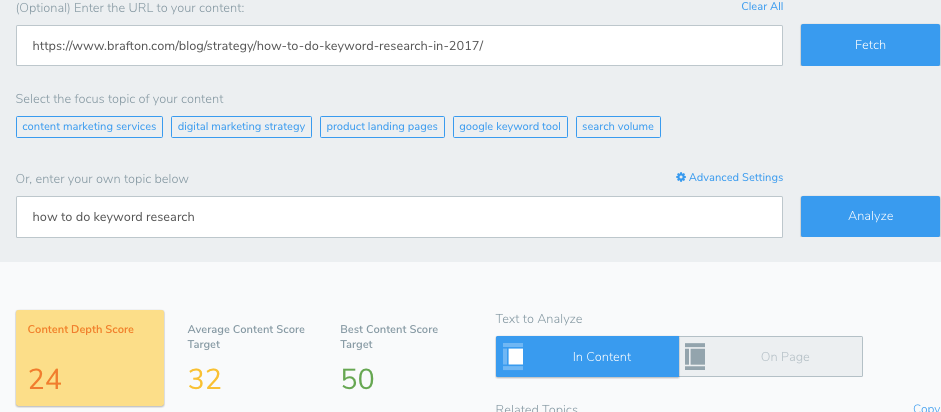Viewport: 941px width, 412px height.
Task: Pick the 'product landing pages' topic tag
Action: click(382, 127)
